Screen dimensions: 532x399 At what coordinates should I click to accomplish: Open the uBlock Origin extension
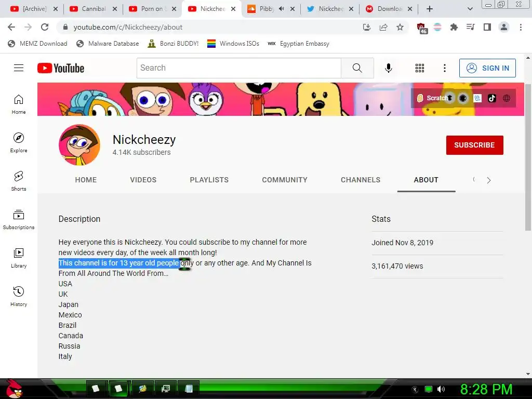tap(421, 28)
